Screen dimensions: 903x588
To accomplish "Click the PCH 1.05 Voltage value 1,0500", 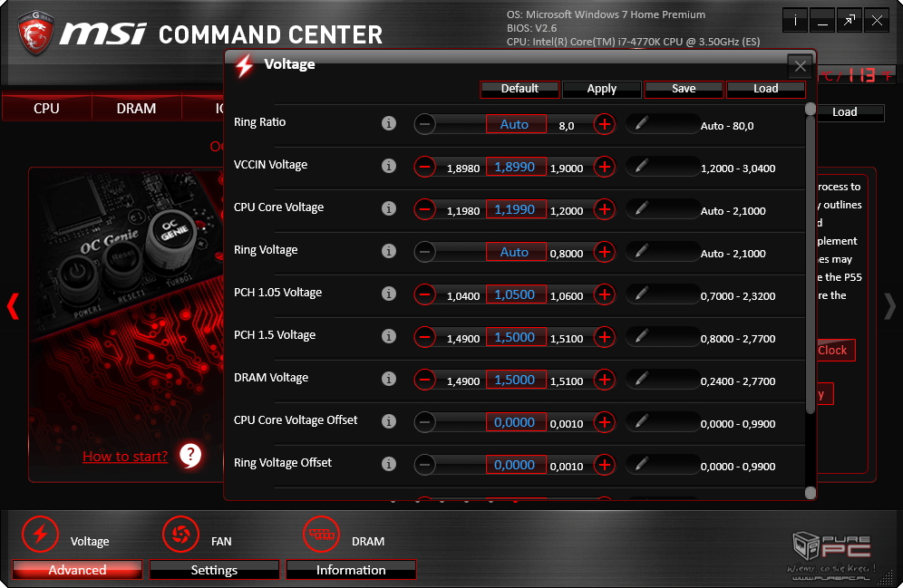I will pos(516,294).
